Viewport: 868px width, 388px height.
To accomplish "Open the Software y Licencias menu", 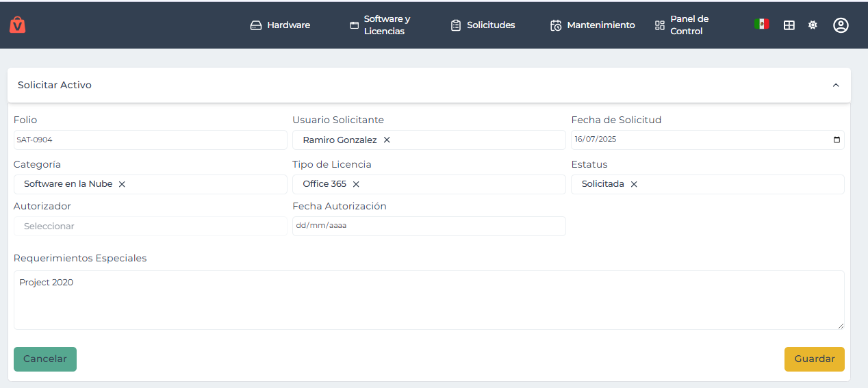I will tap(380, 25).
